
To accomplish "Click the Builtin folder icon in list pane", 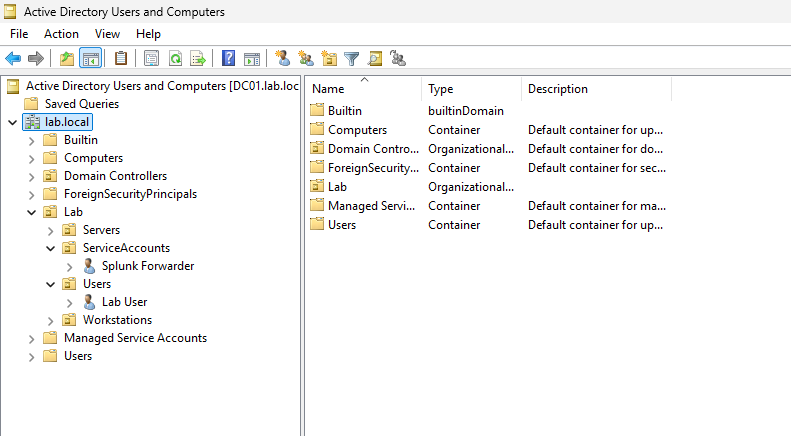I will click(317, 110).
